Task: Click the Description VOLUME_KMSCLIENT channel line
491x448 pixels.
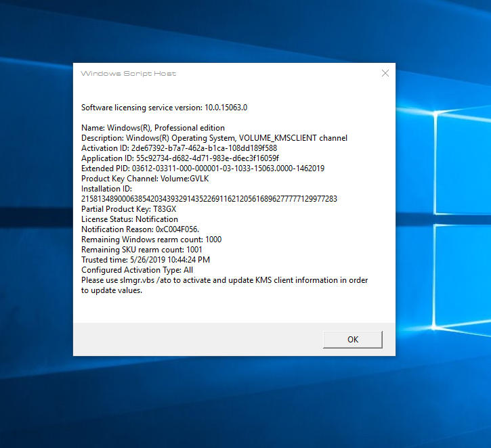Action: (x=214, y=138)
